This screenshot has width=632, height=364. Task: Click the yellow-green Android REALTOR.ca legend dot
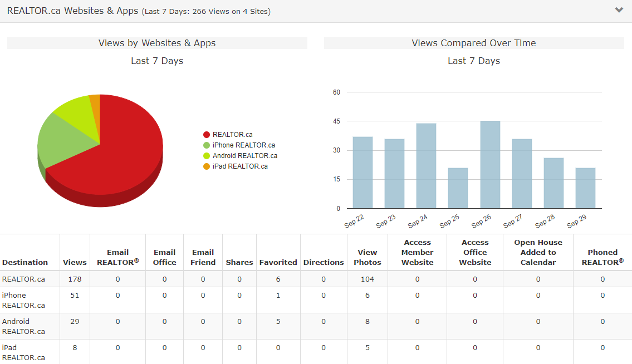click(x=207, y=156)
